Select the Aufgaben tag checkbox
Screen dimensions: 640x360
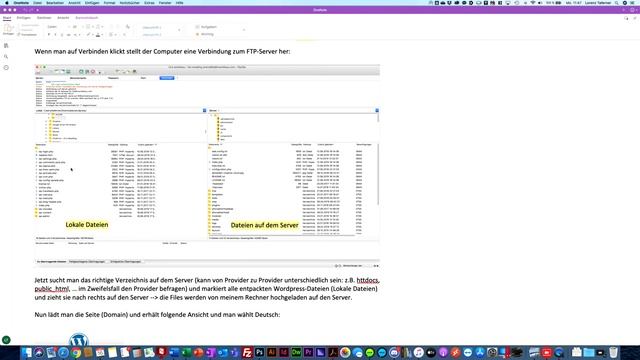[207, 27]
